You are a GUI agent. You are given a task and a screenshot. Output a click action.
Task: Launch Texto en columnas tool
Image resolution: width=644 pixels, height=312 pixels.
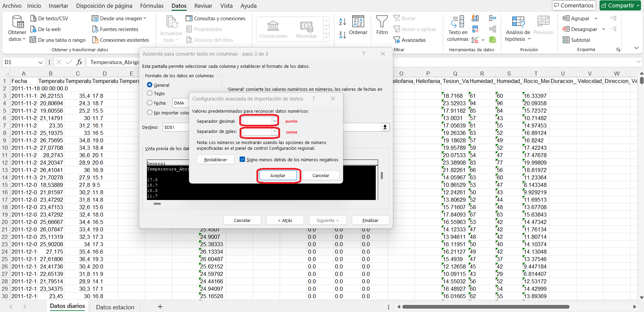458,29
